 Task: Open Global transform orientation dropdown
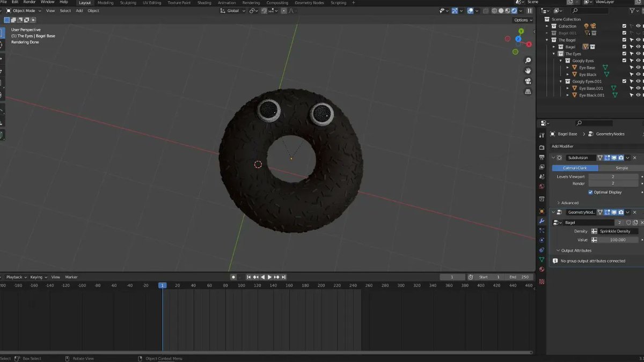pyautogui.click(x=232, y=11)
